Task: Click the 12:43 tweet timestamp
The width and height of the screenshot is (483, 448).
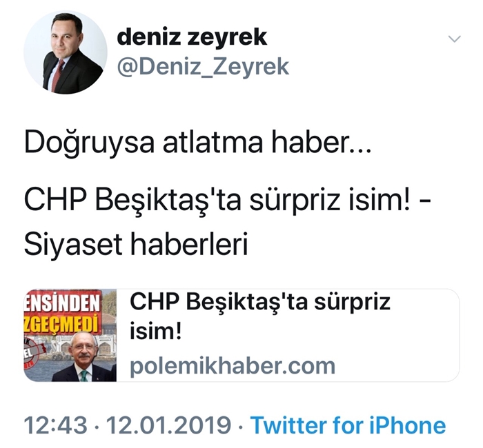Action: click(55, 426)
